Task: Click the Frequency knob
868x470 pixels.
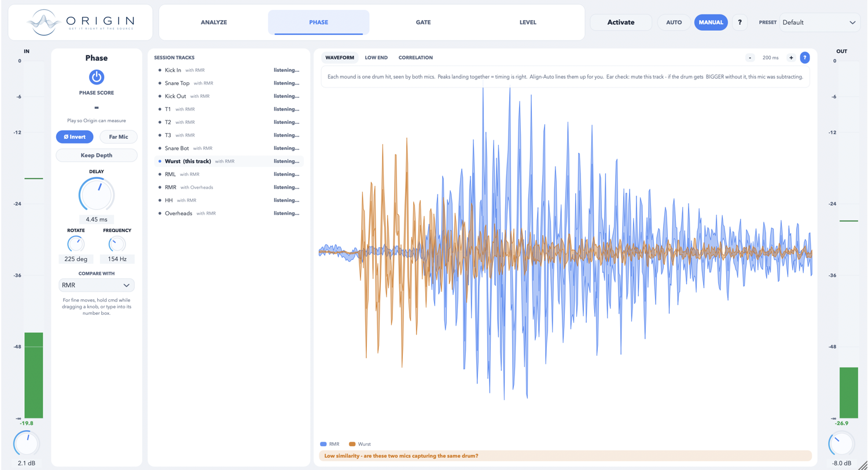Action: (117, 244)
